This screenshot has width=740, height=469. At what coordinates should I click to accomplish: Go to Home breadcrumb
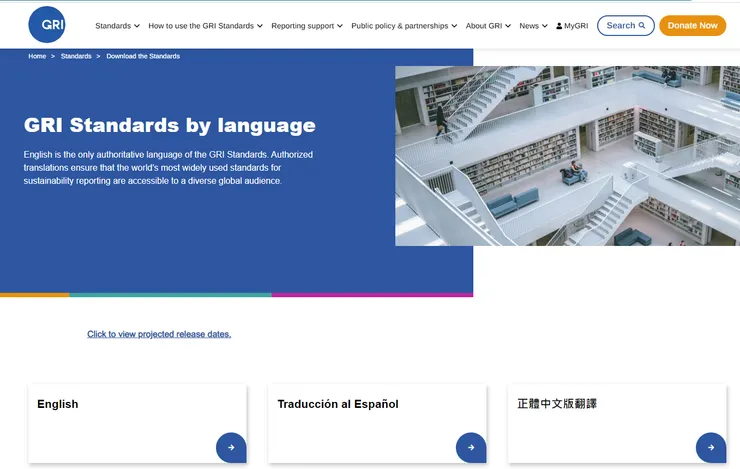point(37,56)
